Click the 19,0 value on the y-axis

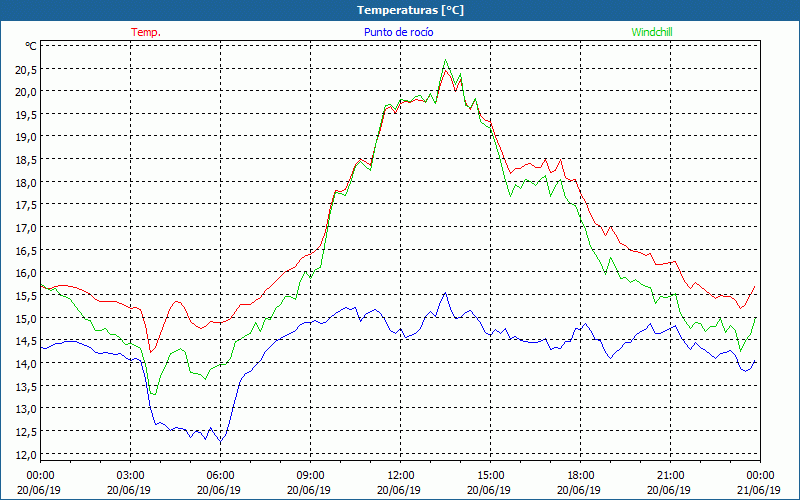26,137
